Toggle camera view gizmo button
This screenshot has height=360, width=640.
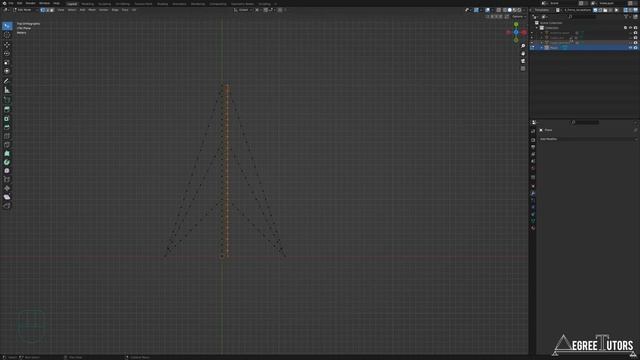[523, 61]
